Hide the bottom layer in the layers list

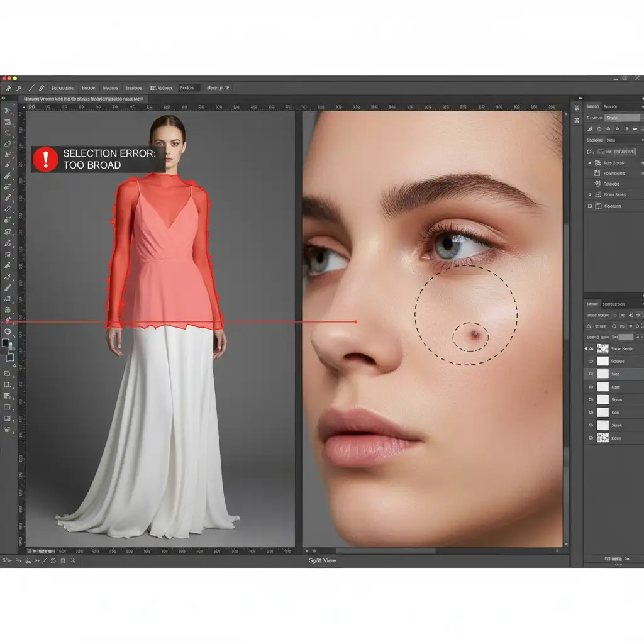(x=590, y=438)
